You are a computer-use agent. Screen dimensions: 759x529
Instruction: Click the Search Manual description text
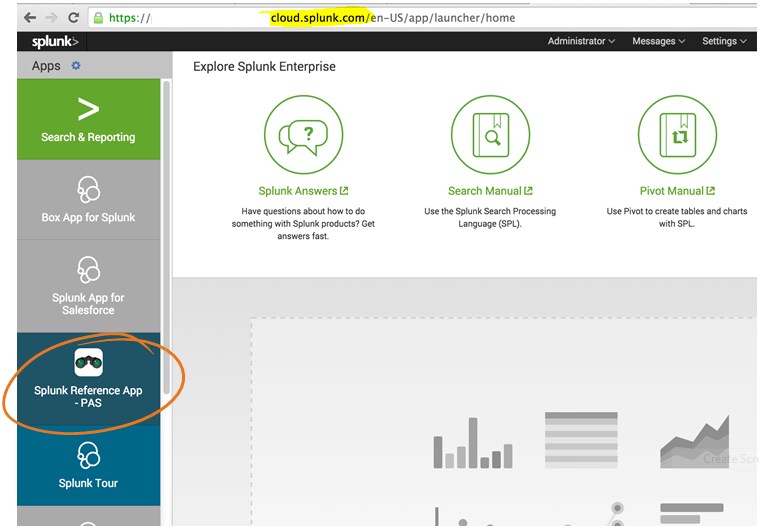pos(490,217)
